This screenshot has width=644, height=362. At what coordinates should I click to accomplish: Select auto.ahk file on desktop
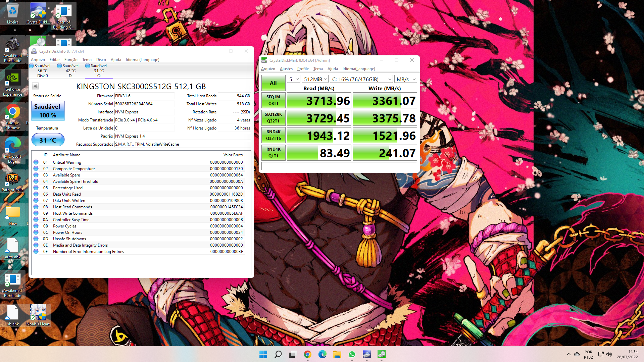tap(13, 249)
